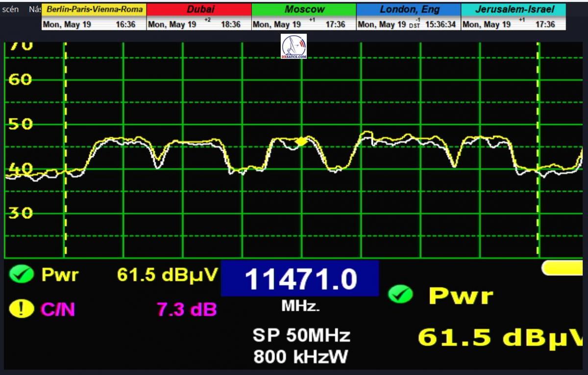Select the yellow diamond marker on spectrum

(301, 141)
